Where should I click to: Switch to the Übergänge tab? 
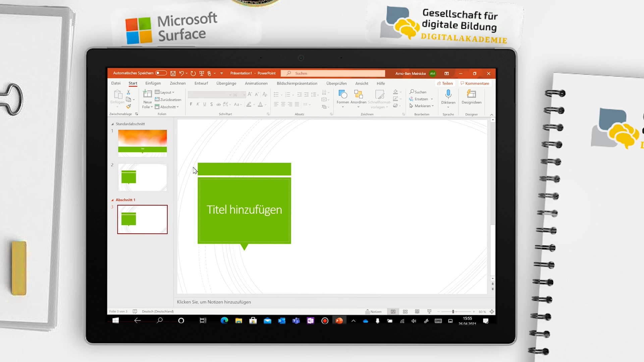[226, 83]
